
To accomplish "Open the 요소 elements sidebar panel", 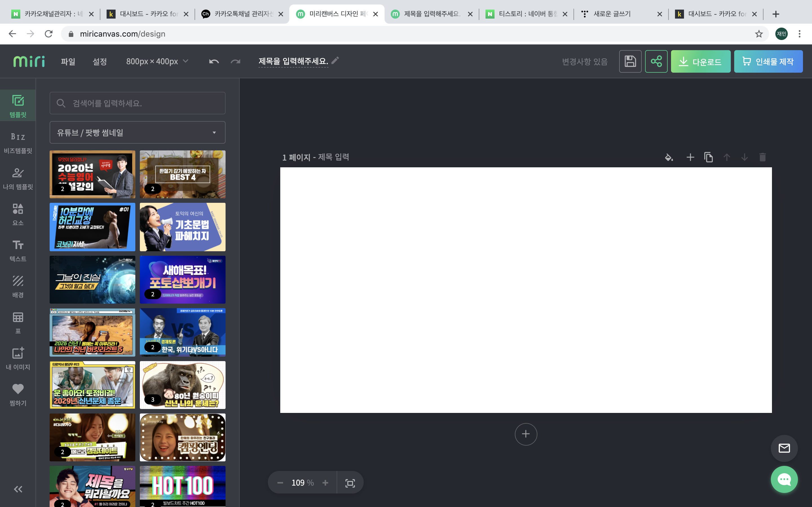I will [18, 215].
